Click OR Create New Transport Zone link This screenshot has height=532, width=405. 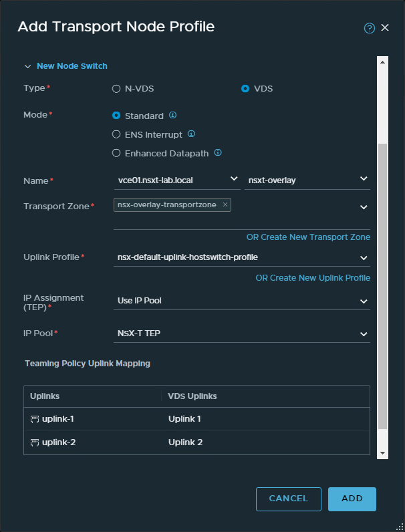tap(308, 237)
